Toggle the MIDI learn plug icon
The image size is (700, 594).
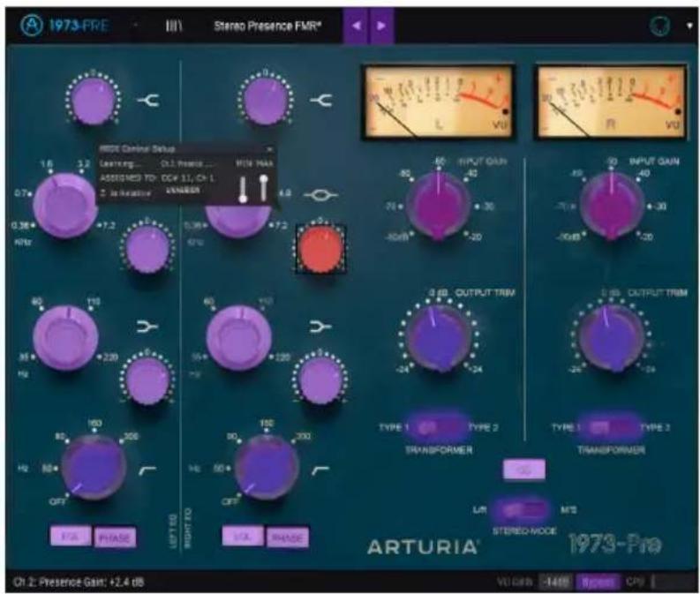click(x=659, y=26)
